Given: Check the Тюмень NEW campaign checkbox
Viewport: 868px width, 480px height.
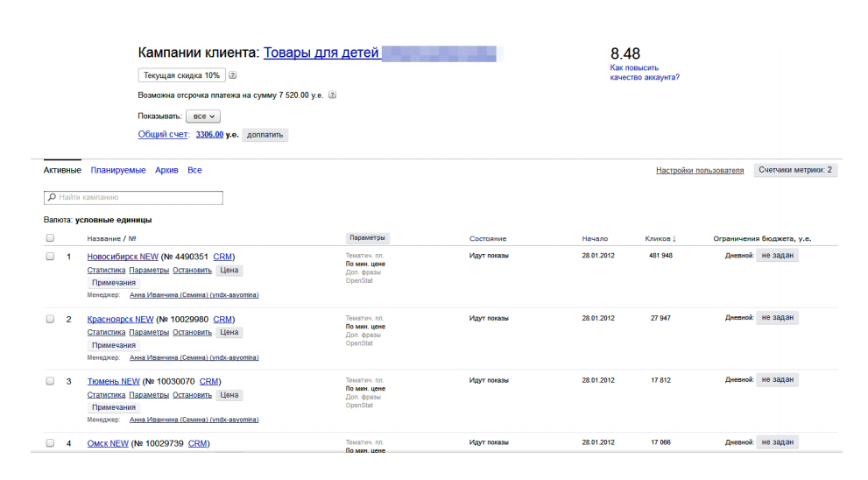Looking at the screenshot, I should pyautogui.click(x=51, y=381).
